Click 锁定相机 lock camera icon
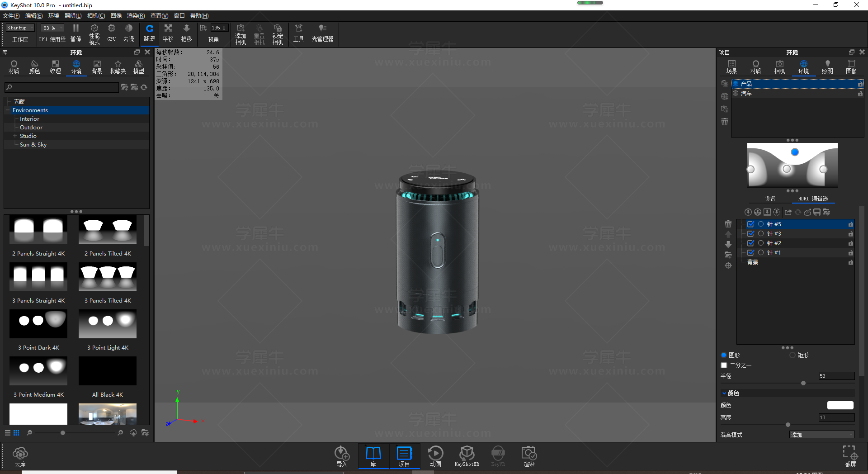Screen dimensions: 868x474 pyautogui.click(x=278, y=34)
